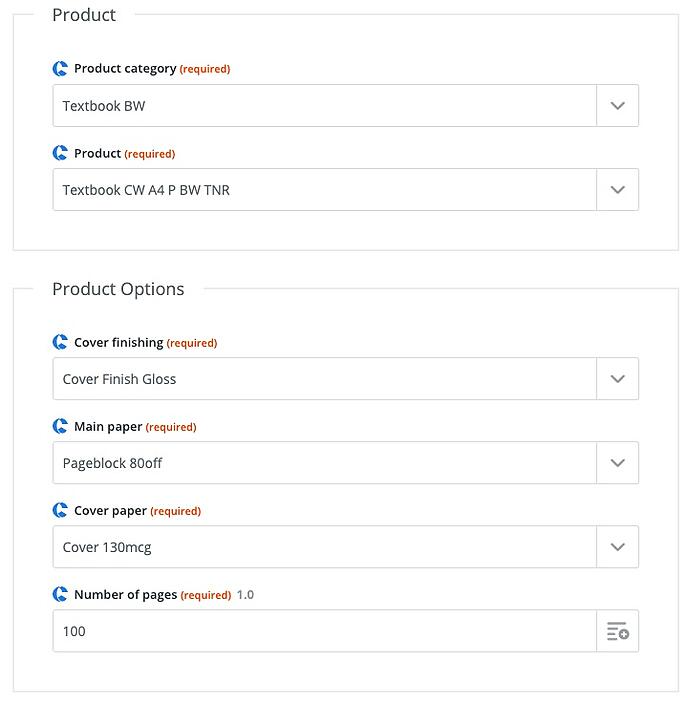The image size is (688, 703).
Task: Click the blue icon beside Number of pages label
Action: [60, 594]
